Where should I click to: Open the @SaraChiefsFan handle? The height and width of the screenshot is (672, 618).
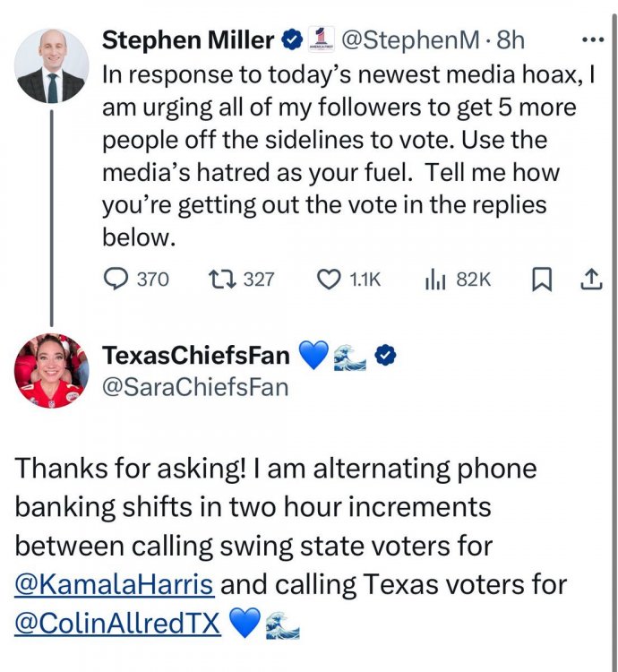[x=195, y=387]
